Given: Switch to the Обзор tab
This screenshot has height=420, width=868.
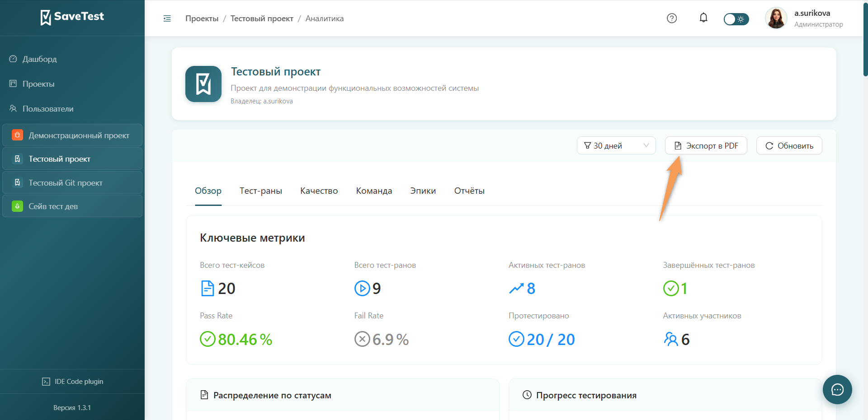Looking at the screenshot, I should (x=208, y=191).
